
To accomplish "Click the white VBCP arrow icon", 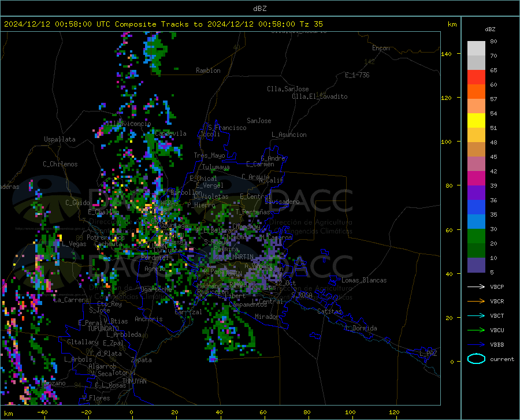I will pos(476,287).
